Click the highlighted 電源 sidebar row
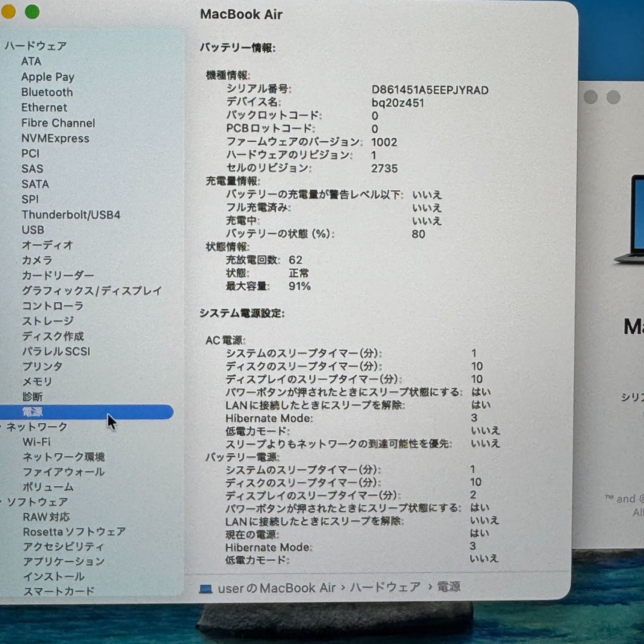 click(x=86, y=412)
